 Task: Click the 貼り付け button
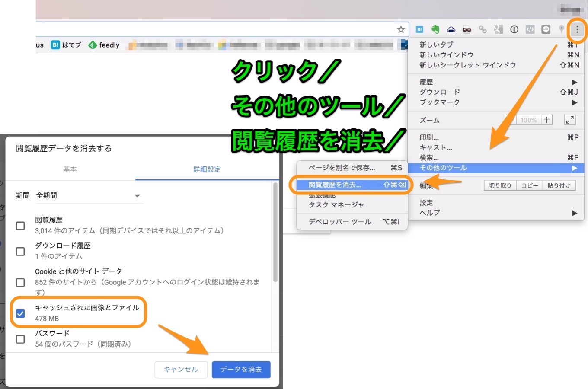[x=559, y=185]
